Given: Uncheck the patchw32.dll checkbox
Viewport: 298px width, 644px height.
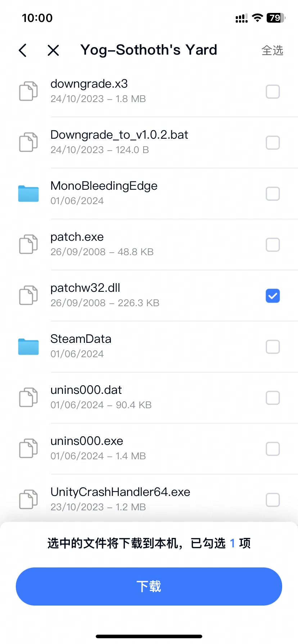Looking at the screenshot, I should (x=272, y=296).
